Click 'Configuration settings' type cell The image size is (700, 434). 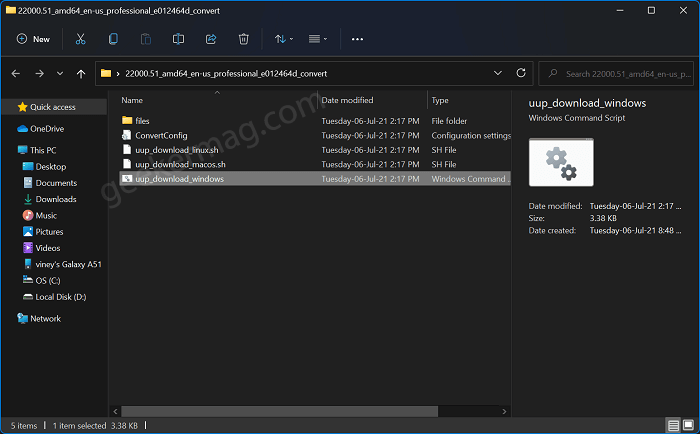[471, 135]
